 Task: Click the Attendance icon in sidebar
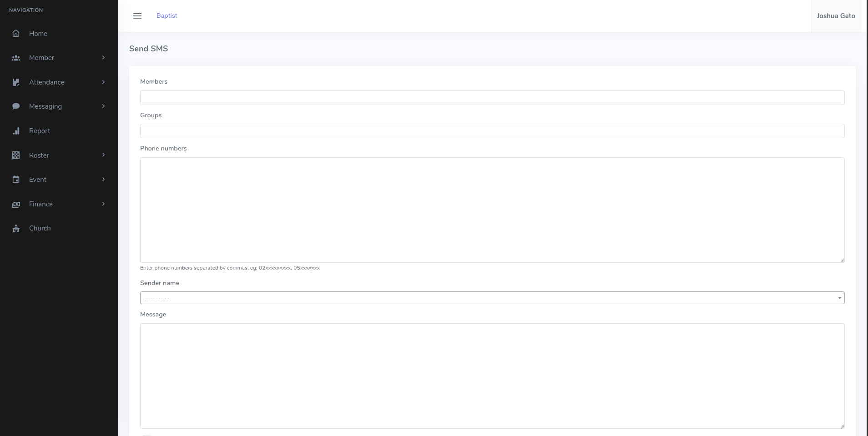coord(16,82)
